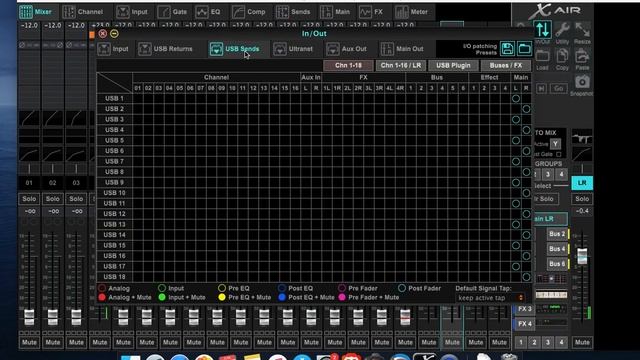Close the In/Out dialog with red X
The image size is (640, 360).
[x=102, y=33]
